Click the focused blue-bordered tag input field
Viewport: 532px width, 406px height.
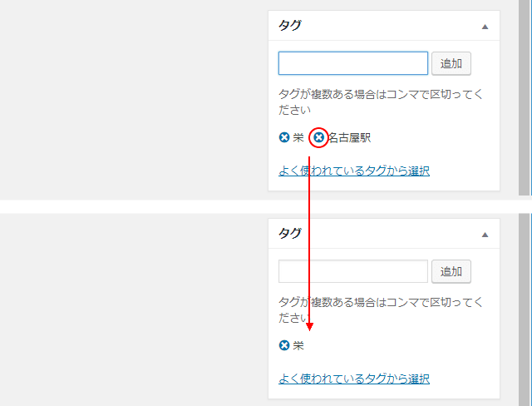tap(352, 63)
